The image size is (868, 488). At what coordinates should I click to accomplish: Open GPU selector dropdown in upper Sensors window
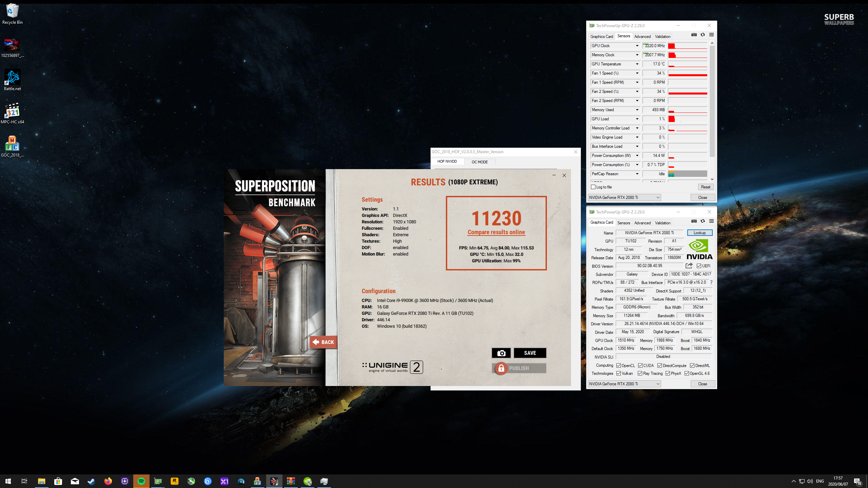(x=624, y=198)
